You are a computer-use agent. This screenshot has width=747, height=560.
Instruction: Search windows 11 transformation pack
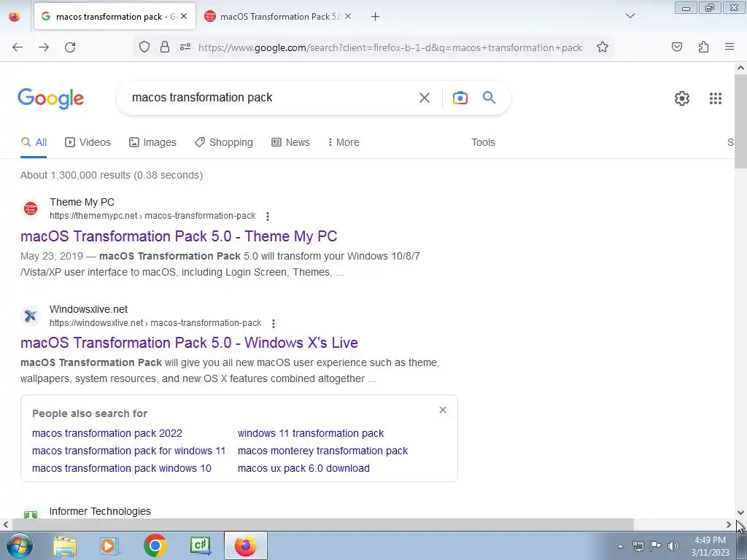point(311,433)
